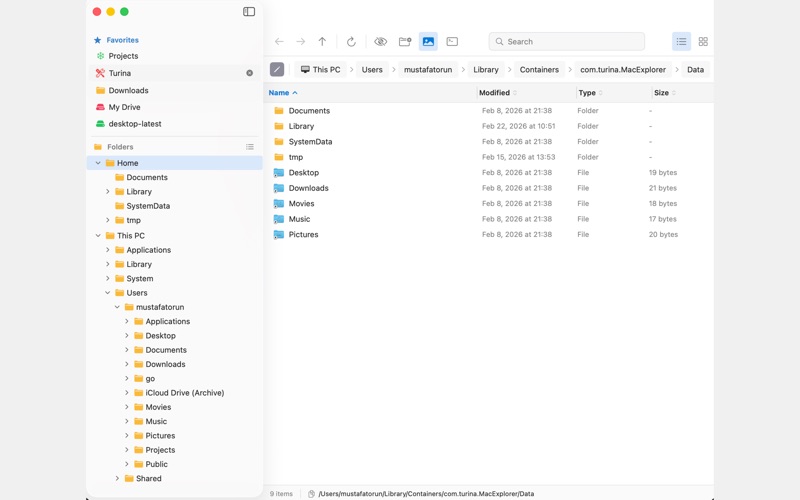Open Projects favorite in sidebar
This screenshot has width=800, height=500.
[x=174, y=56]
